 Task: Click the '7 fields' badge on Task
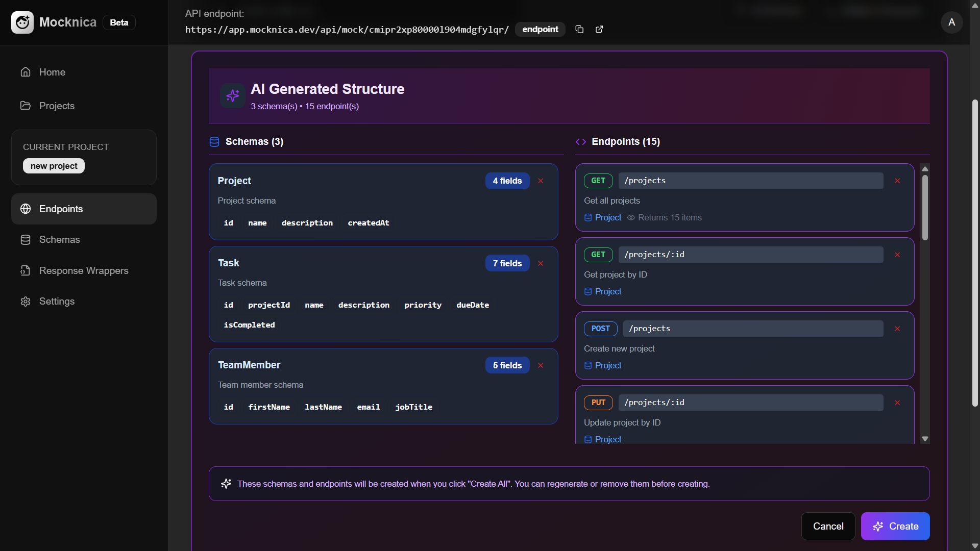(507, 263)
